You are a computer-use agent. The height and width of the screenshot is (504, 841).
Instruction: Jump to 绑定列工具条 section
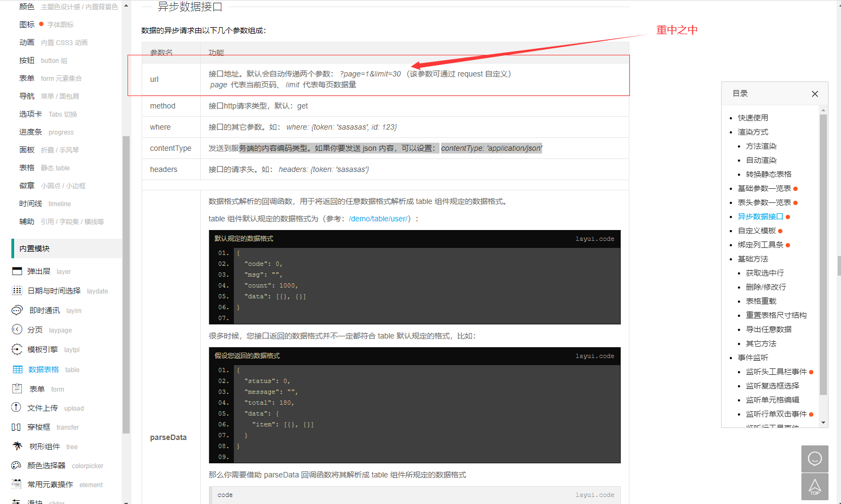tap(760, 245)
